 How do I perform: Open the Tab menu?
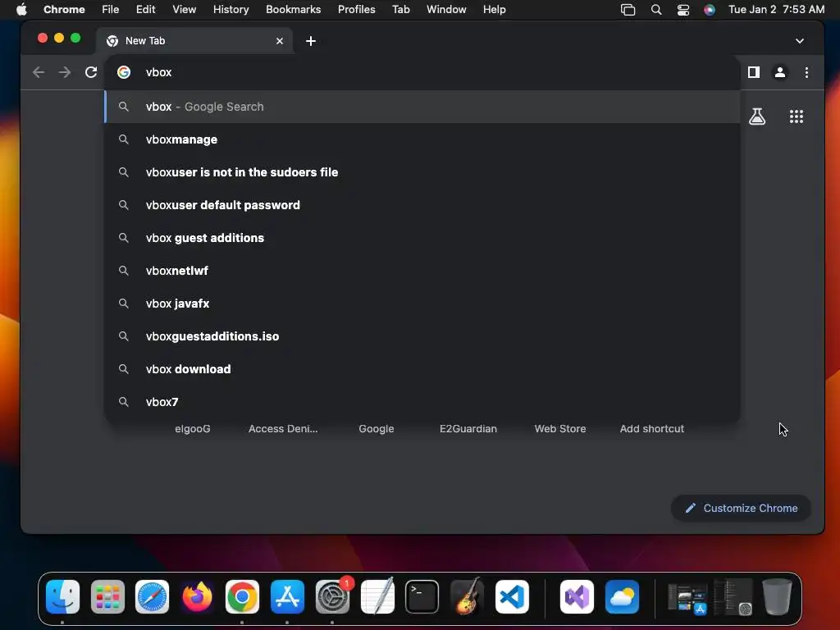[x=400, y=10]
